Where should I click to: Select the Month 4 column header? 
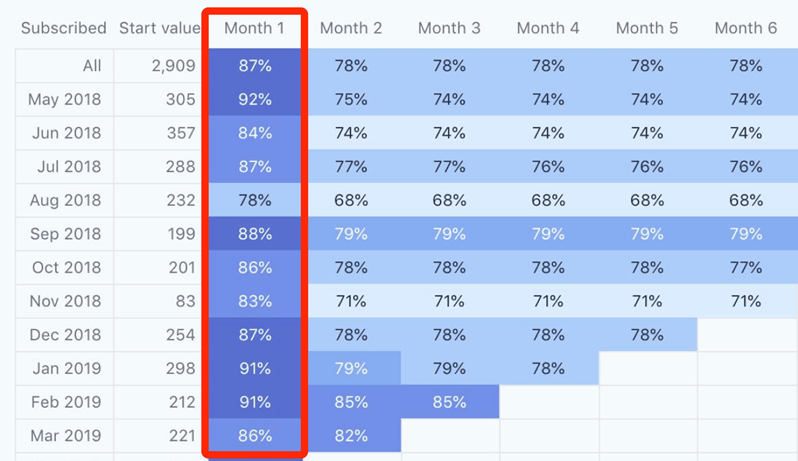coord(548,28)
